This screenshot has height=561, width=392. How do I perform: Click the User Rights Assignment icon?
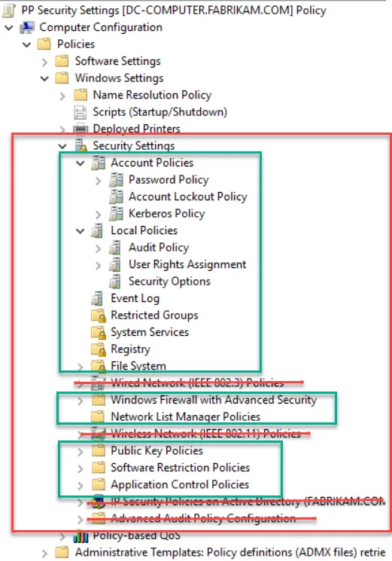point(115,264)
